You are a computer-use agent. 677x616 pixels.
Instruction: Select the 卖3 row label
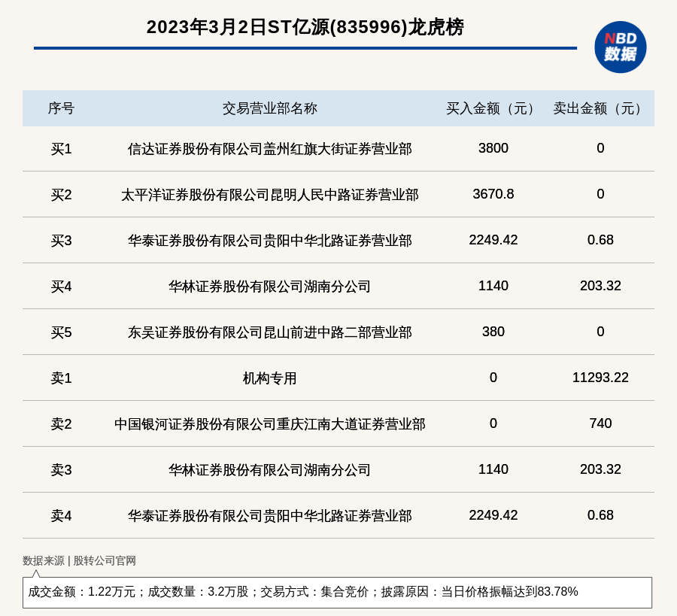(x=61, y=469)
